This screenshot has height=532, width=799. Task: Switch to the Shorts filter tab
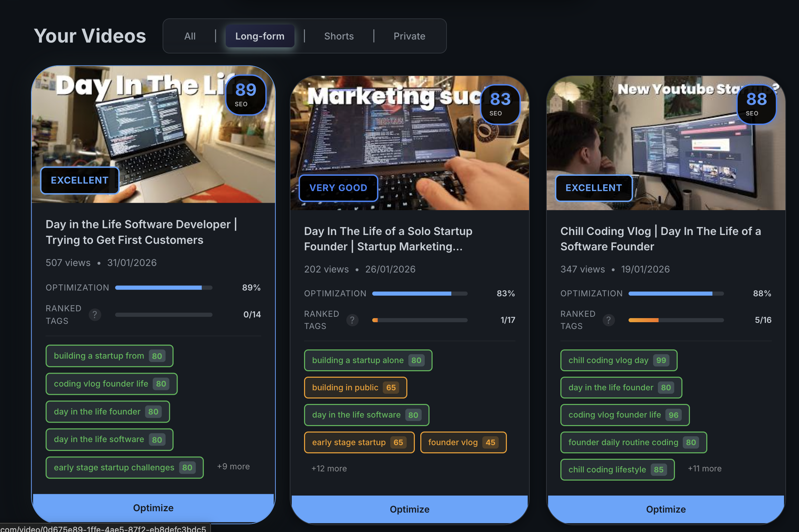(x=339, y=36)
